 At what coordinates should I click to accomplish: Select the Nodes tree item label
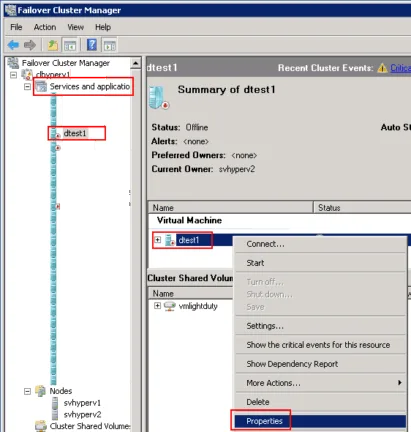pos(61,391)
